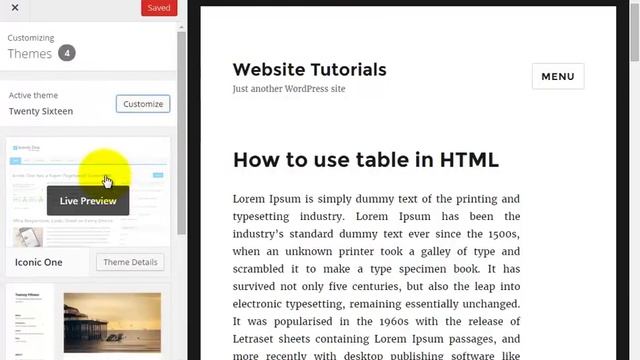The height and width of the screenshot is (360, 640).
Task: Click the 'Iconic One' theme name
Action: 39,262
